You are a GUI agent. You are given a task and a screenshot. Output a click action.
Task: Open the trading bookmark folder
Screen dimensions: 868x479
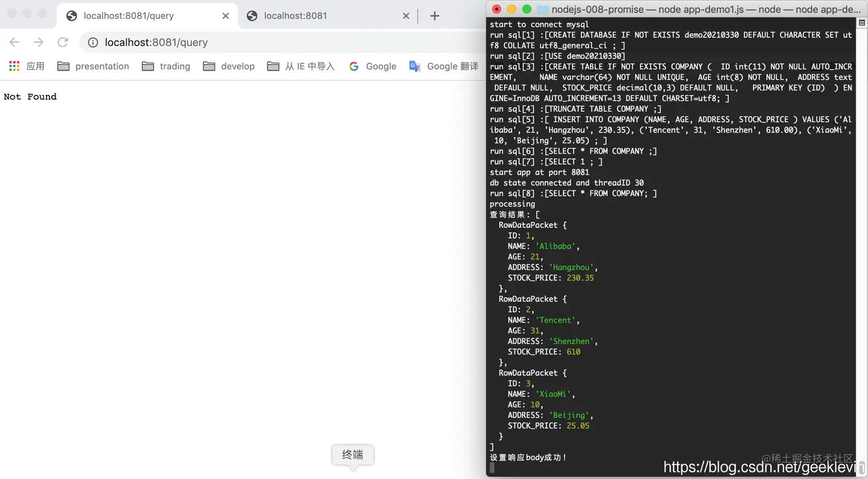click(166, 66)
